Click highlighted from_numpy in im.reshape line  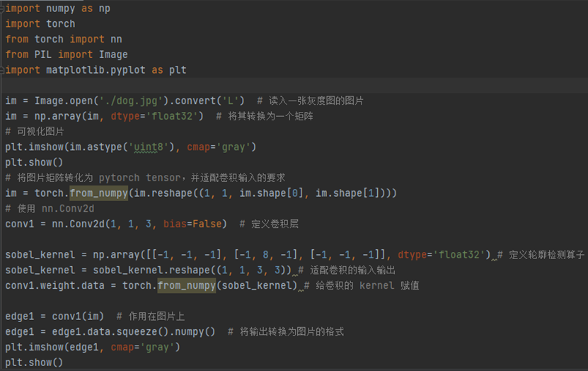pyautogui.click(x=98, y=193)
